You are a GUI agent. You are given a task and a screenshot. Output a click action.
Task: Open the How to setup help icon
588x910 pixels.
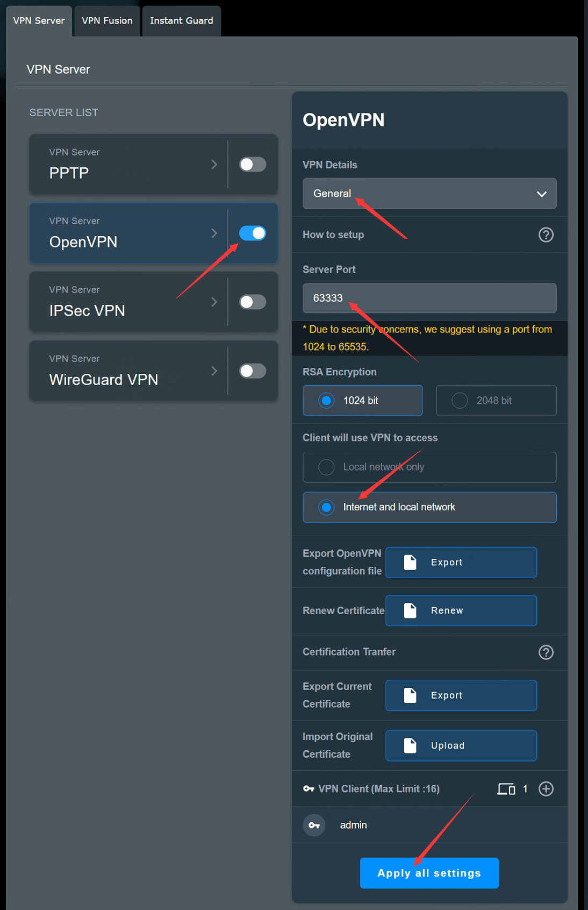(546, 235)
